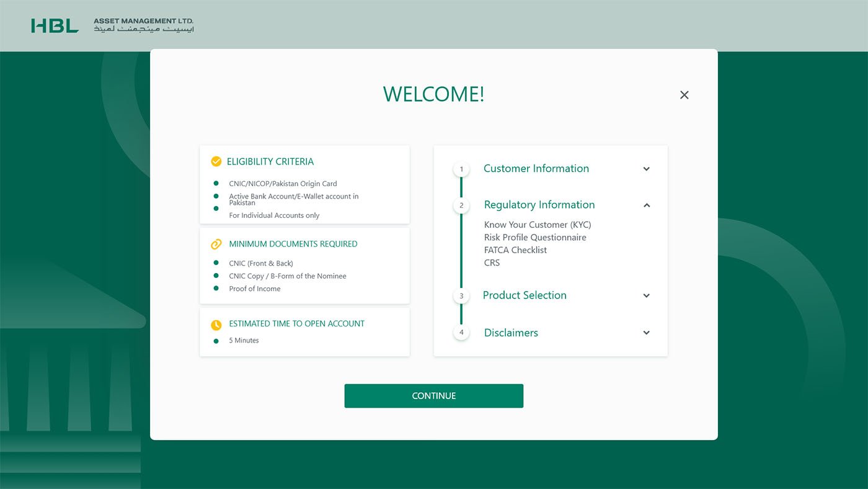The width and height of the screenshot is (868, 489).
Task: Click the yellow checkmark Eligibility Criteria icon
Action: 216,161
